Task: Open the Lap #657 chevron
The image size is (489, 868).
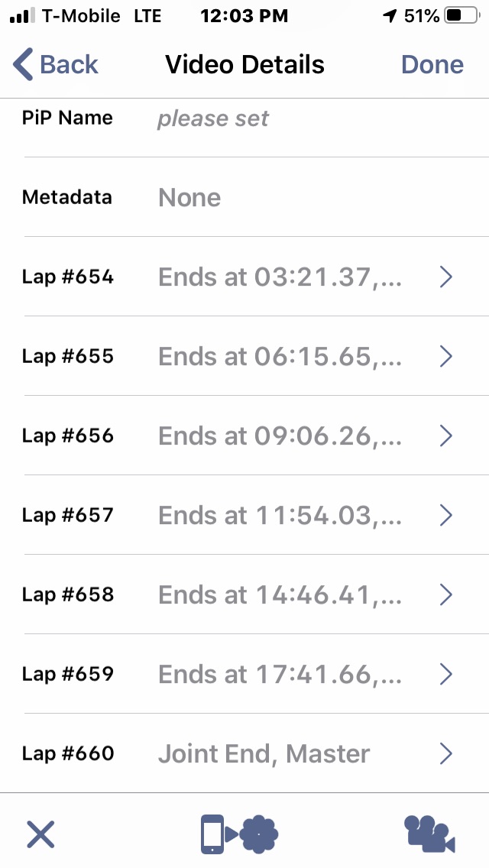Action: [446, 515]
